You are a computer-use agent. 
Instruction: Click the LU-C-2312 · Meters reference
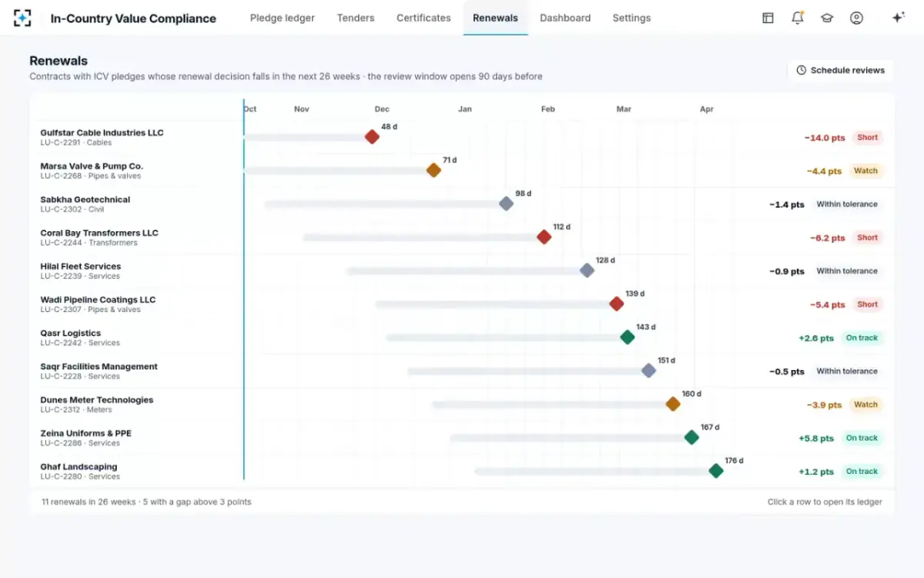[76, 410]
